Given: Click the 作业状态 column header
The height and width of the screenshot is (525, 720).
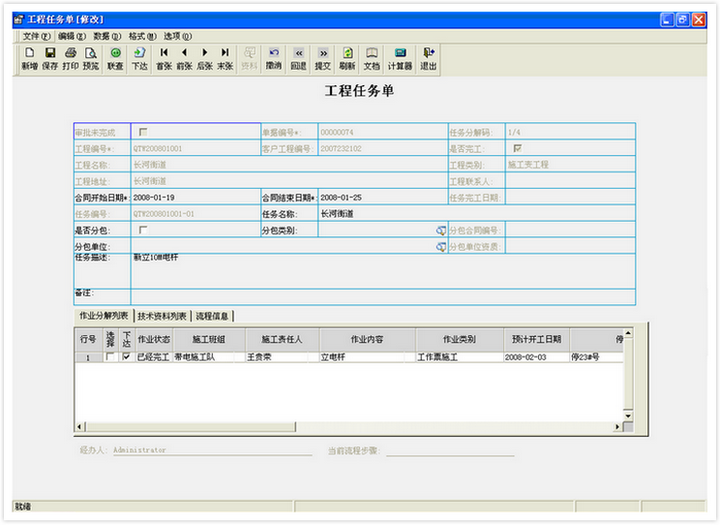Looking at the screenshot, I should 154,340.
